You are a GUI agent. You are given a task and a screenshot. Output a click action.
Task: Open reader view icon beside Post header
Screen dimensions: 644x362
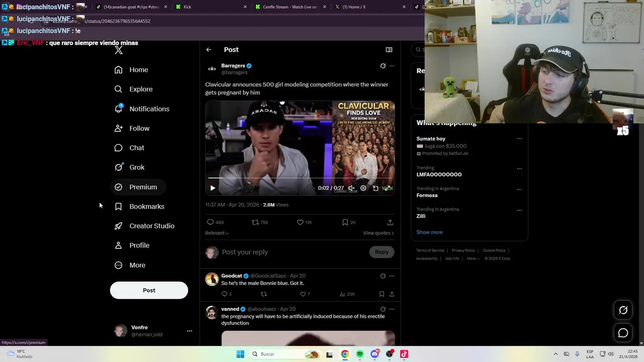click(389, 50)
